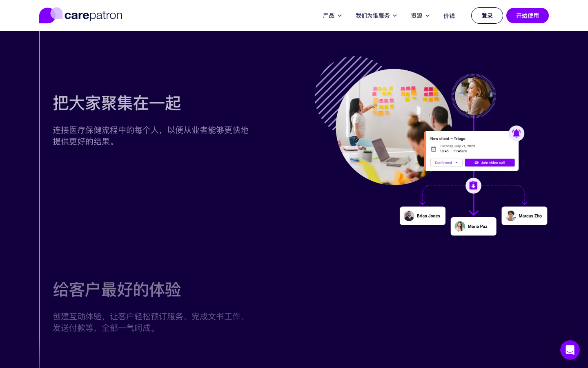The image size is (588, 368).
Task: Expand the 产品 navigation dropdown
Action: pos(332,16)
